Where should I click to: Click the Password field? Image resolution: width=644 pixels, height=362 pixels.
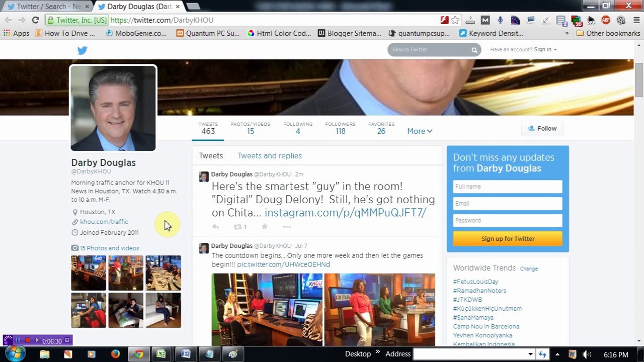click(508, 221)
